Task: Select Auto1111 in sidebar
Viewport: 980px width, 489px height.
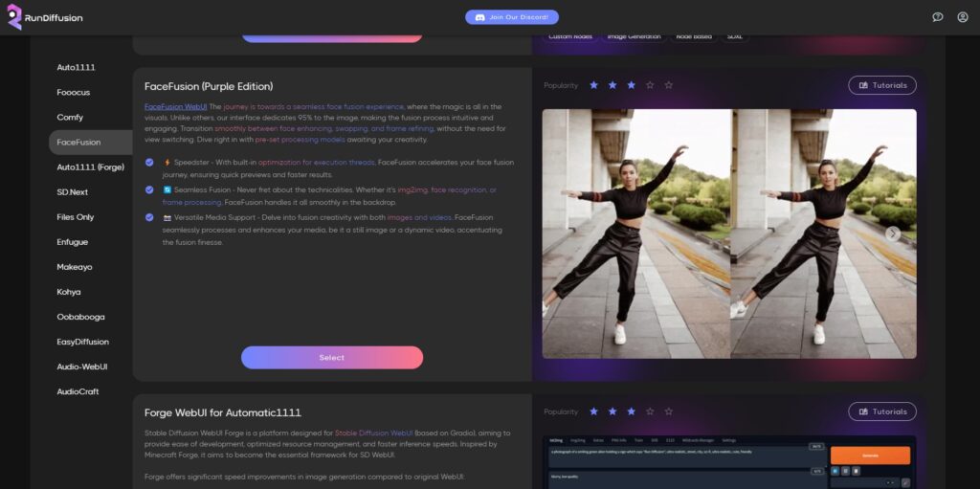Action: [77, 68]
